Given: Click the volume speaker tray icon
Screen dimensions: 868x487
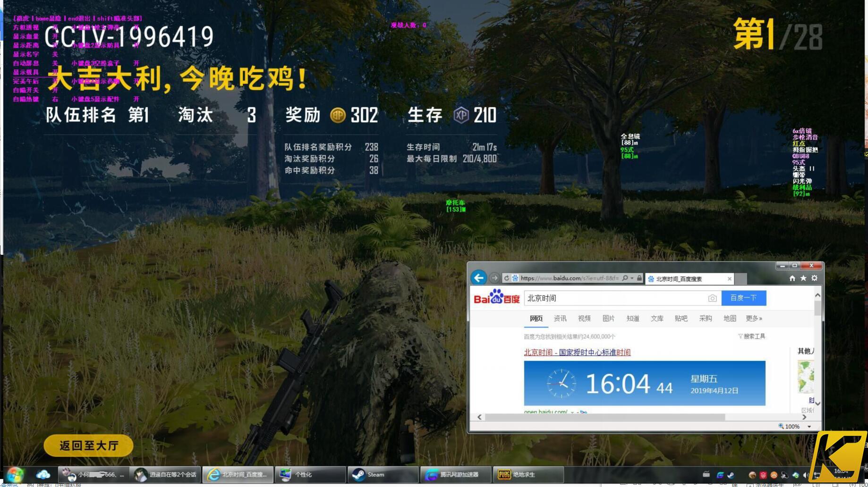Looking at the screenshot, I should pos(806,475).
